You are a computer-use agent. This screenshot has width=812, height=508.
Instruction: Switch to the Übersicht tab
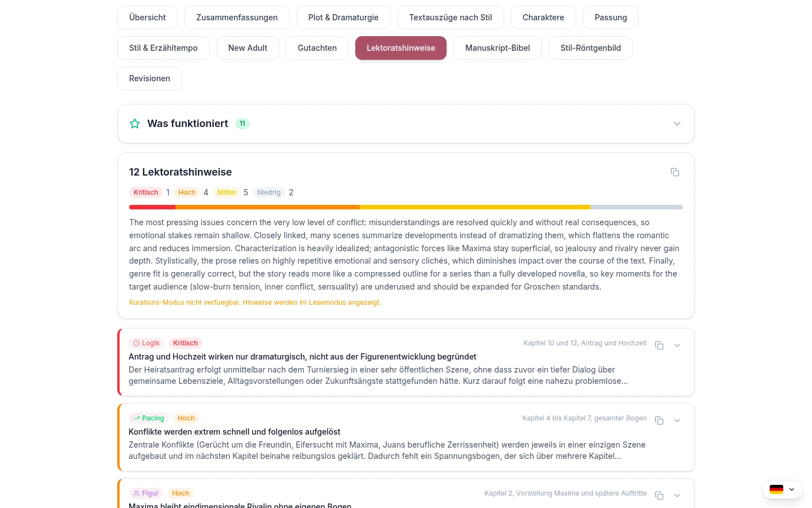coord(147,17)
